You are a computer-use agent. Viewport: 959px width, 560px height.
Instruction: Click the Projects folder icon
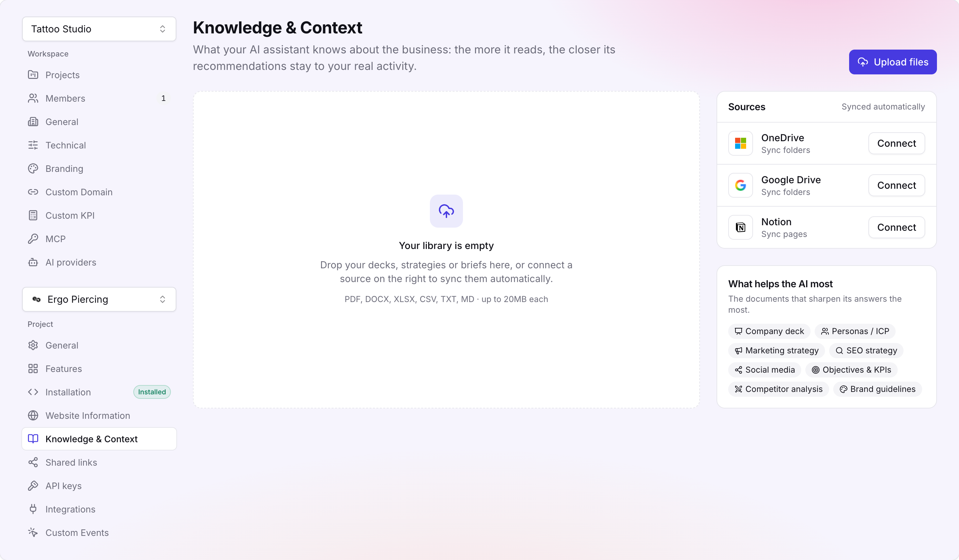[x=33, y=75]
